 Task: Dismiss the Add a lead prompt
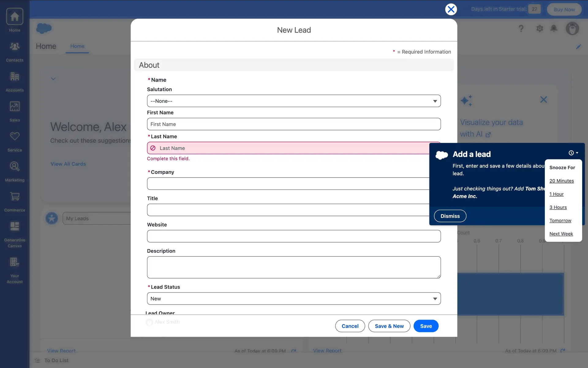coord(450,216)
